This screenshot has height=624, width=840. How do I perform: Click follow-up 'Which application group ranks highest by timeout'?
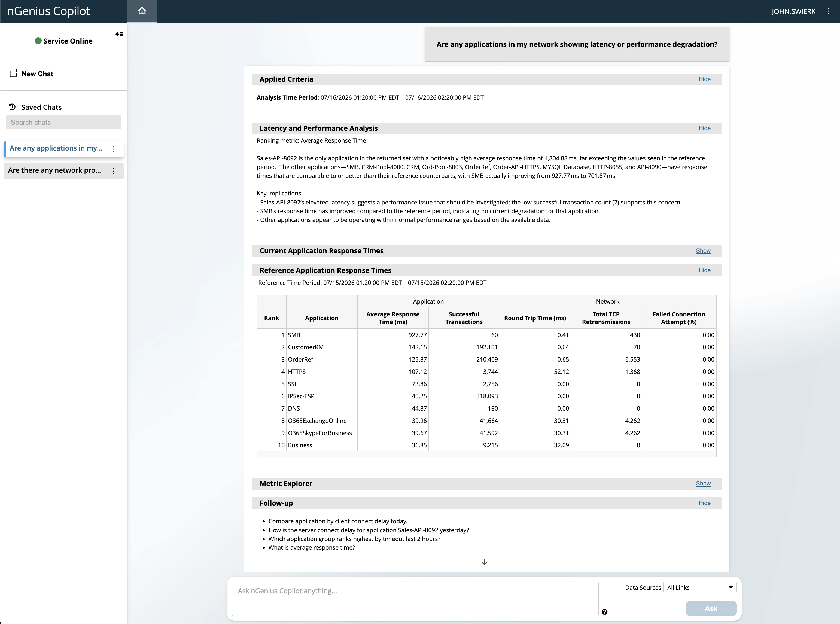point(354,539)
